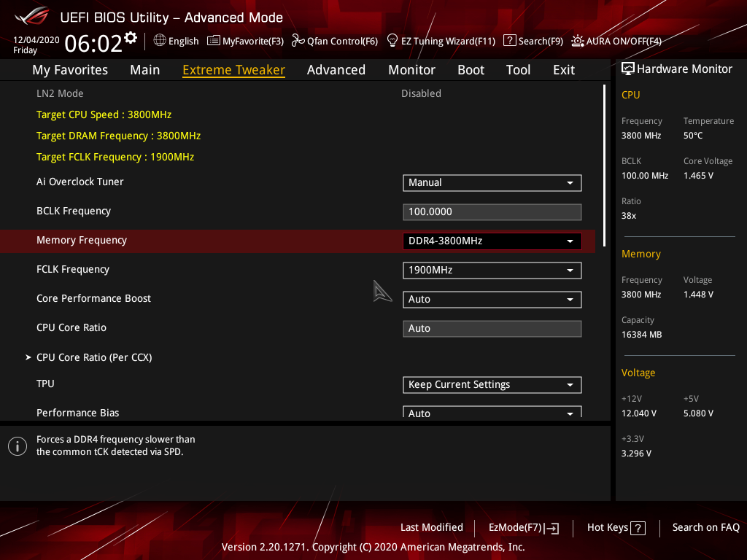
Task: Click the Hardware Monitor panel icon
Action: click(629, 69)
